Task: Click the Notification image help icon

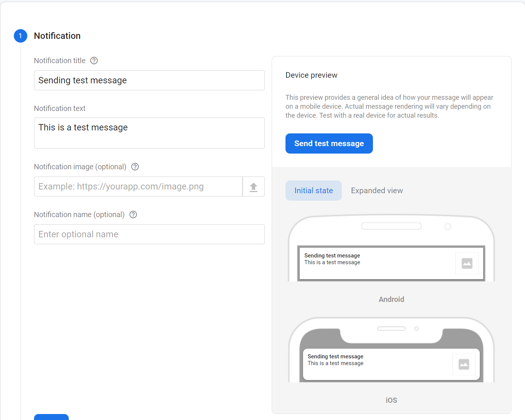Action: coord(135,167)
